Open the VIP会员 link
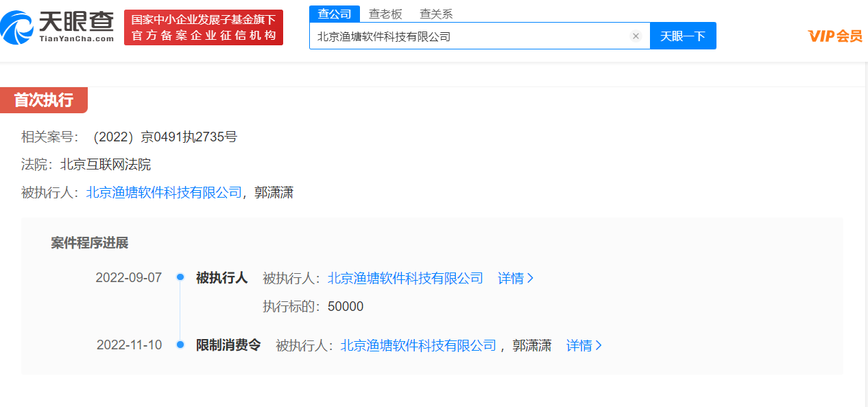Screen dimensions: 868x407 [834, 36]
